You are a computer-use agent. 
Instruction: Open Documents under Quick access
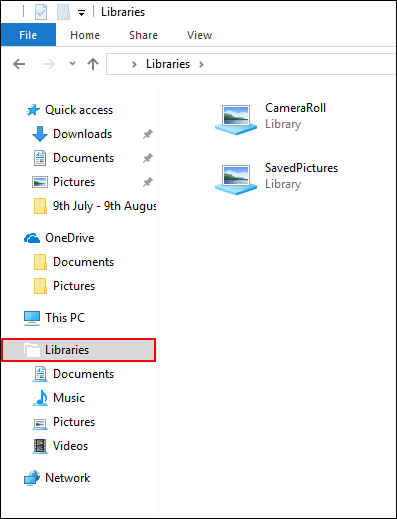coord(84,158)
